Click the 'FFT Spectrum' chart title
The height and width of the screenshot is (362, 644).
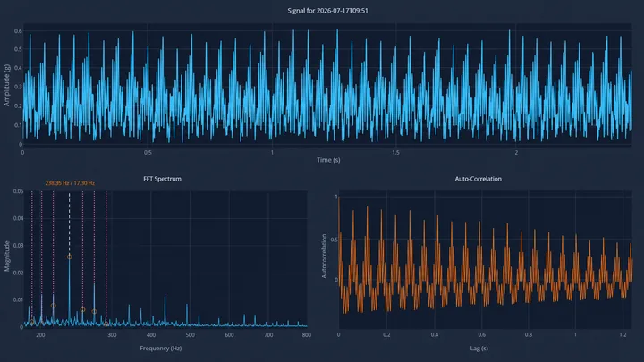click(162, 179)
